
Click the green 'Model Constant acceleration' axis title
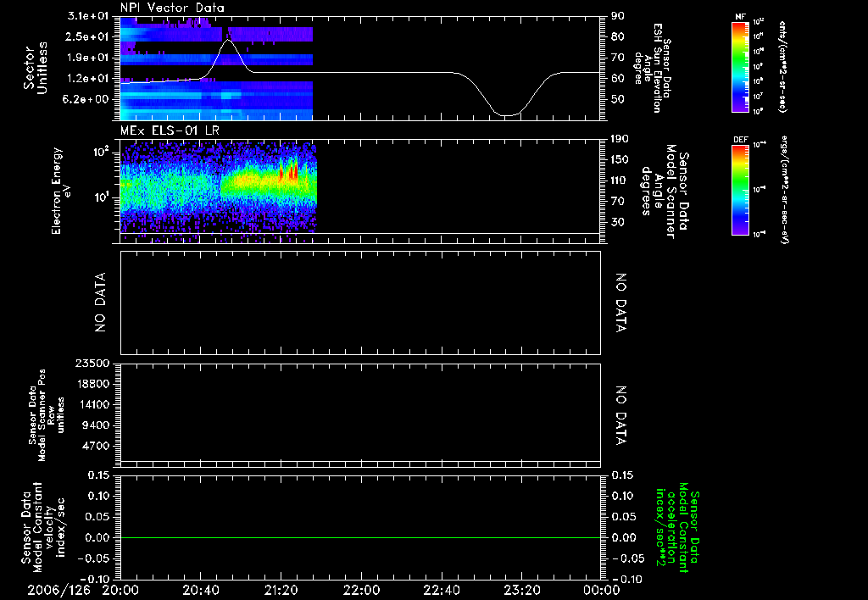click(677, 527)
